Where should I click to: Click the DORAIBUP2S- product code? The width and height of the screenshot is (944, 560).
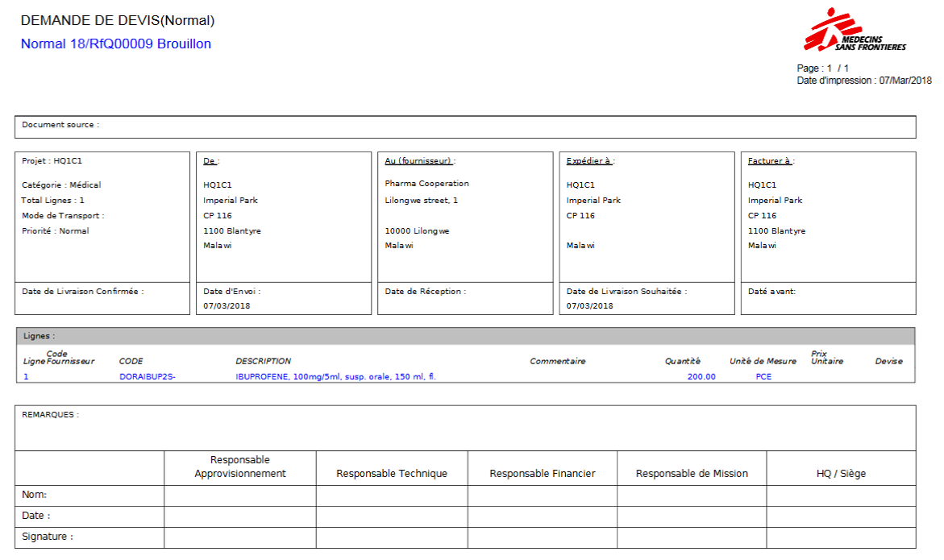(148, 376)
